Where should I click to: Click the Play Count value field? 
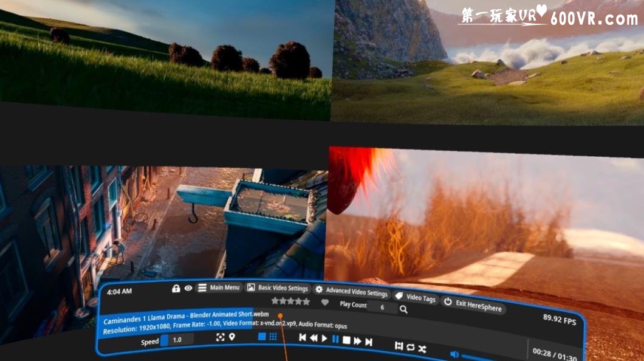(x=382, y=307)
